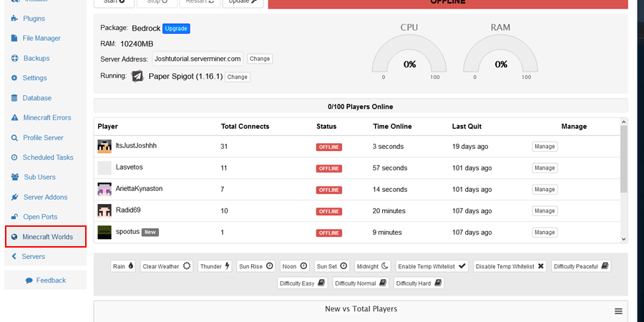This screenshot has width=644, height=322.
Task: Click the Minecraft Worlds globe icon
Action: (x=14, y=237)
